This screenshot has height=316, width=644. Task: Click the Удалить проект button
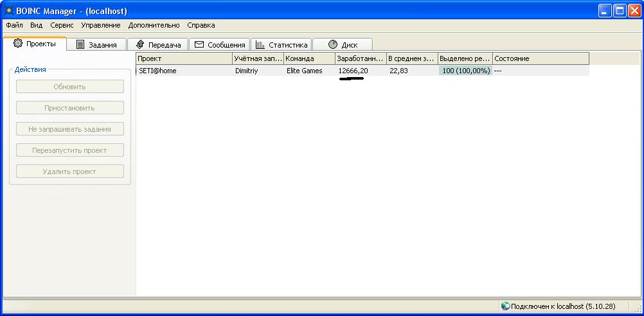69,171
